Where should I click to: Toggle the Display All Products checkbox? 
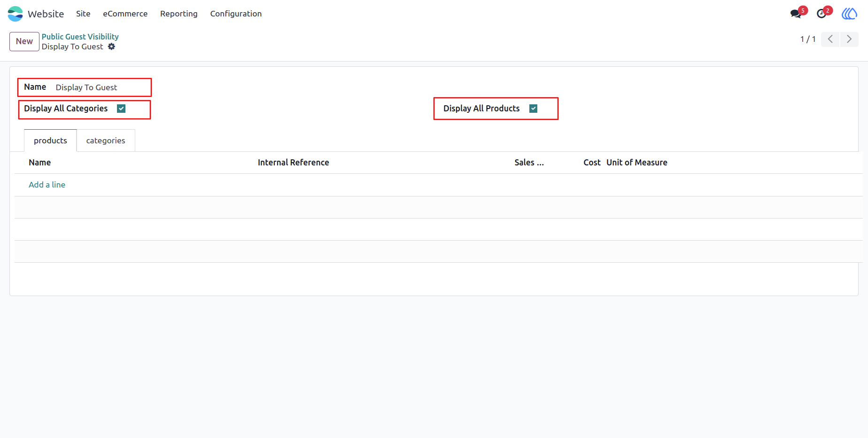coord(533,109)
